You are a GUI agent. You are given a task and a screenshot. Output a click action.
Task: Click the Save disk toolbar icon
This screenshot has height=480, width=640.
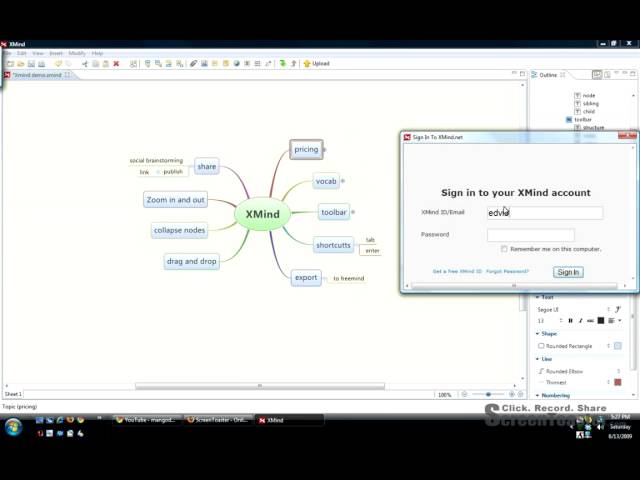(x=31, y=64)
